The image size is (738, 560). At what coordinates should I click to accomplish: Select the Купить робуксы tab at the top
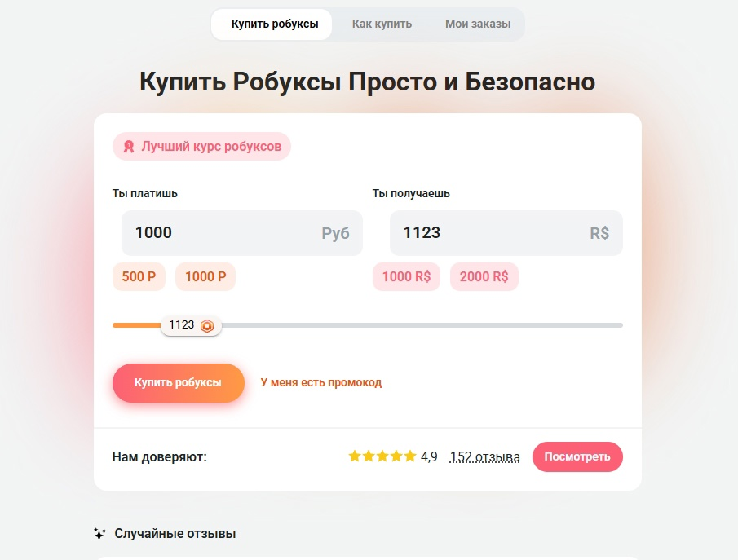pyautogui.click(x=275, y=24)
